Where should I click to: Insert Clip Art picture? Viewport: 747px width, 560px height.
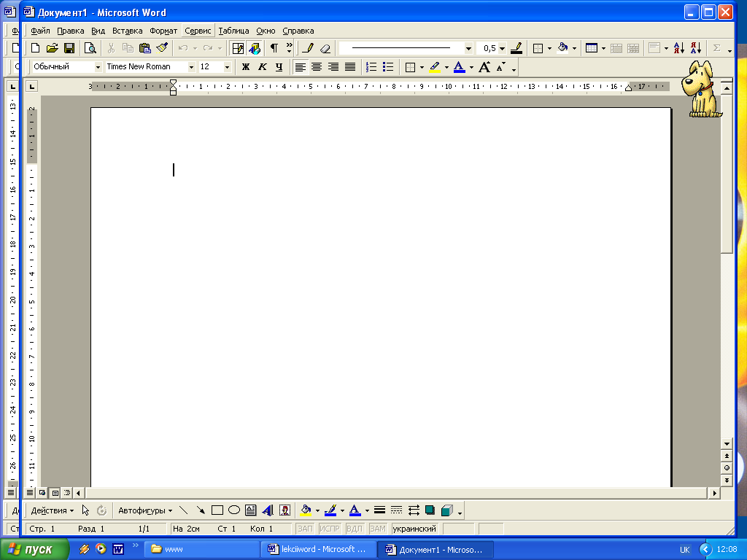click(x=285, y=510)
